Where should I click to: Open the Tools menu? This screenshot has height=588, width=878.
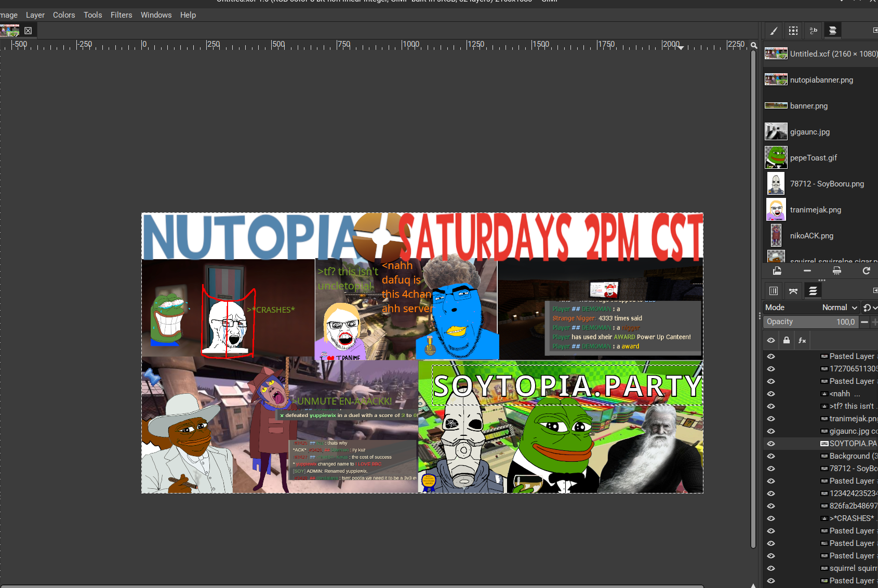tap(93, 15)
